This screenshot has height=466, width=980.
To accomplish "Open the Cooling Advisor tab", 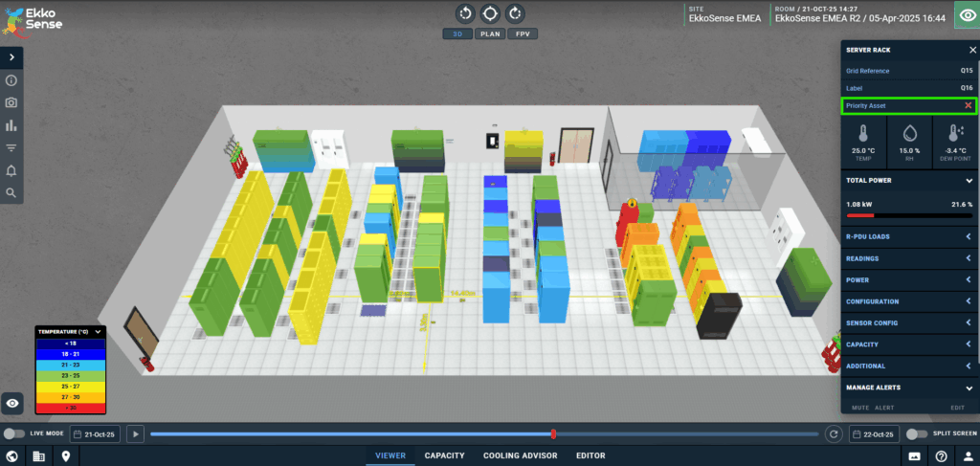I will [520, 456].
